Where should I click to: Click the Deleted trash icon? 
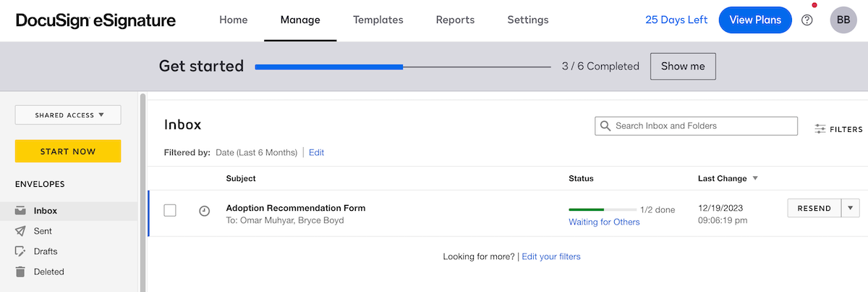pyautogui.click(x=20, y=272)
